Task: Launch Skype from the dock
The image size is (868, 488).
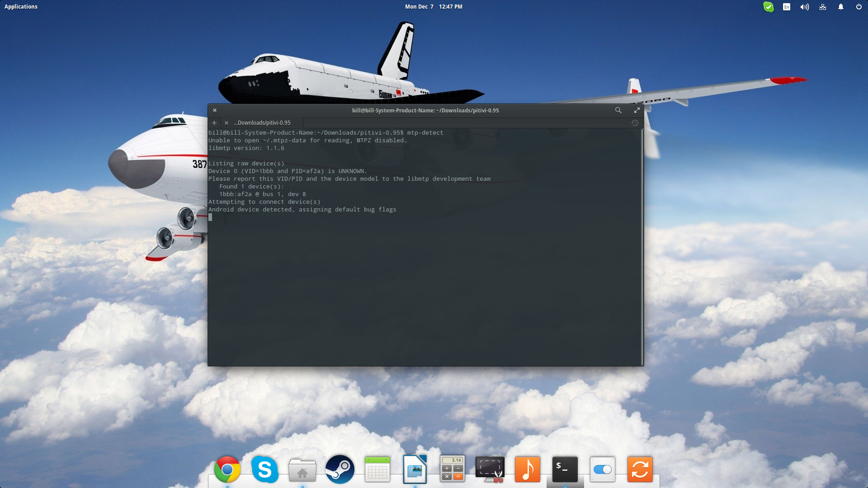Action: tap(264, 469)
